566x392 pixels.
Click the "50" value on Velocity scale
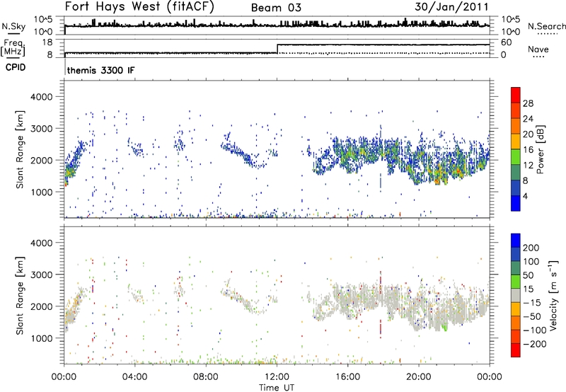[x=528, y=275]
